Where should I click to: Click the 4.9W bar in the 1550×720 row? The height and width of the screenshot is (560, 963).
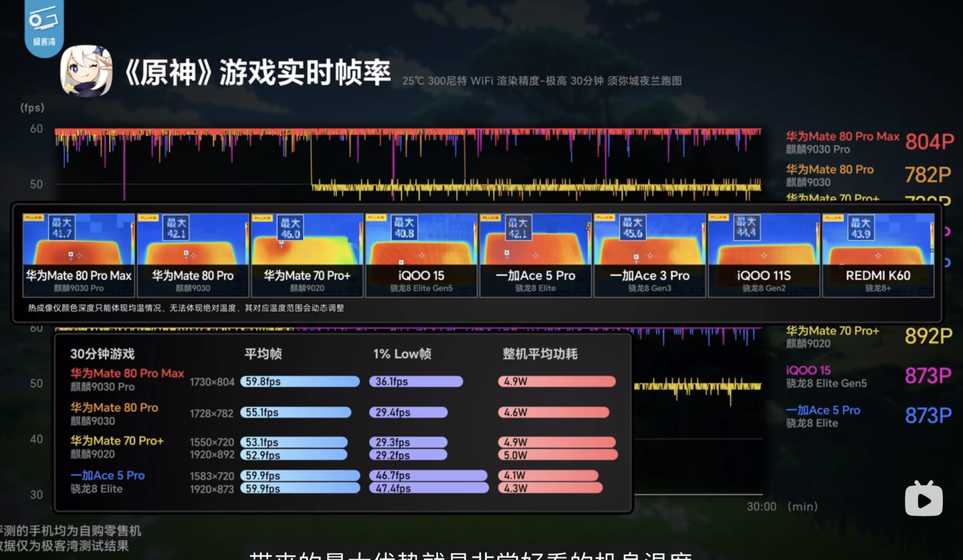(x=557, y=442)
